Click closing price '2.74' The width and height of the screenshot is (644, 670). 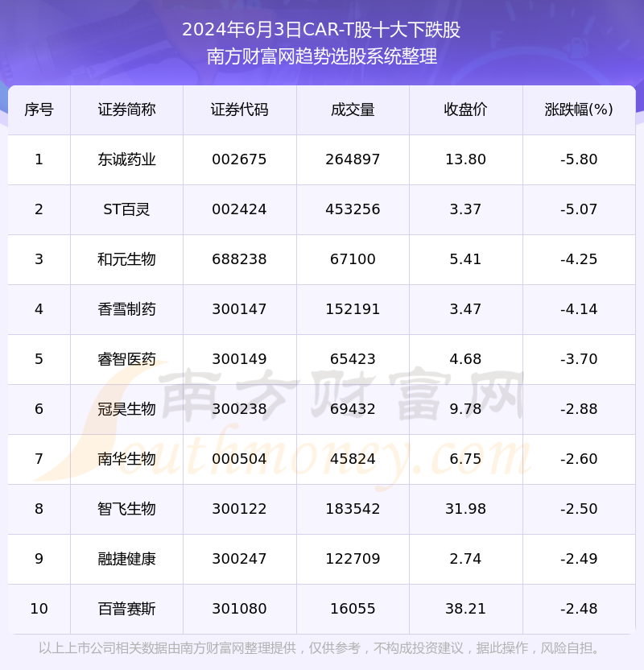465,560
